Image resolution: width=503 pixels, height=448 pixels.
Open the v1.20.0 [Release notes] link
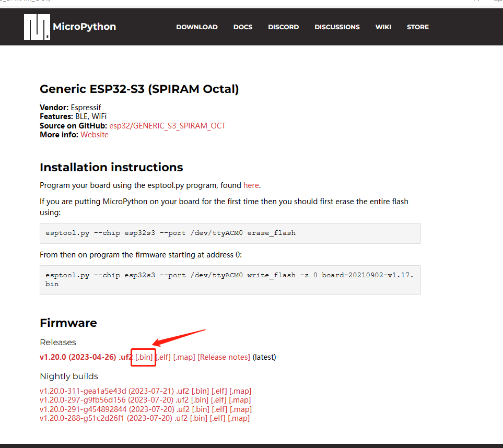(224, 357)
